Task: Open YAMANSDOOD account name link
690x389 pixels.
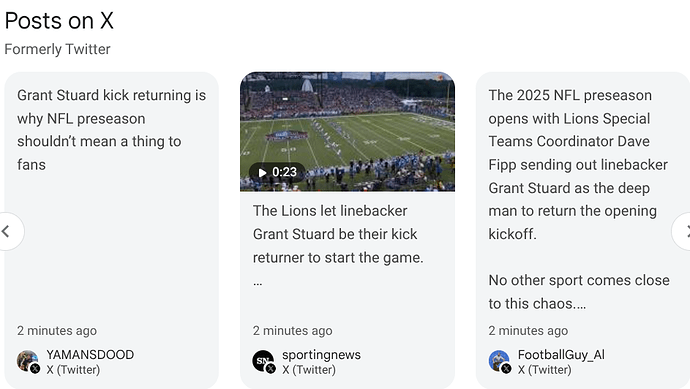Action: click(90, 355)
